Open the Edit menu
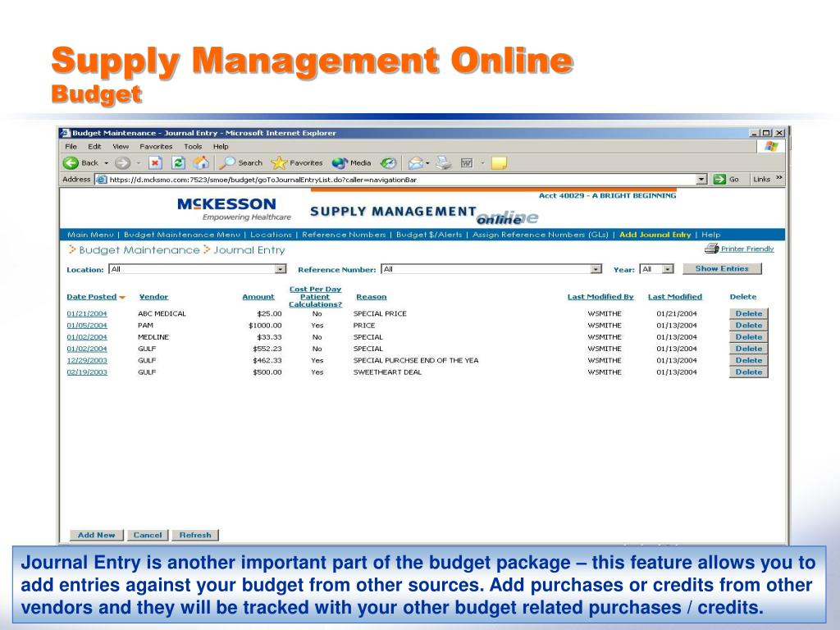 [94, 146]
